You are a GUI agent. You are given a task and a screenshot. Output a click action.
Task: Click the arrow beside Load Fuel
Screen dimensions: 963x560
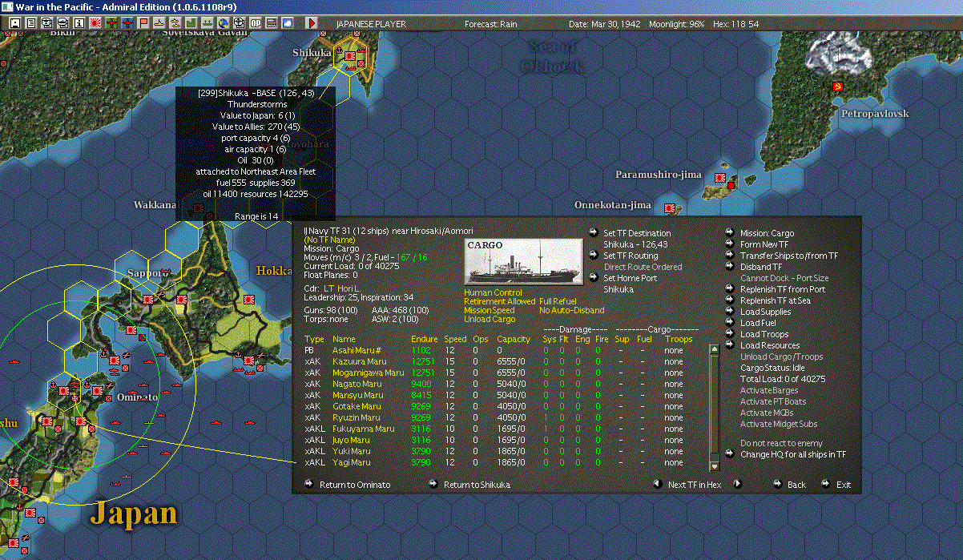[x=730, y=323]
